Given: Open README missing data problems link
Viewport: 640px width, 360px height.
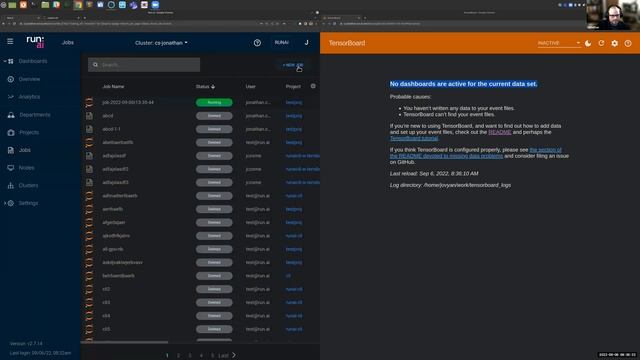Looking at the screenshot, I should click(x=476, y=153).
